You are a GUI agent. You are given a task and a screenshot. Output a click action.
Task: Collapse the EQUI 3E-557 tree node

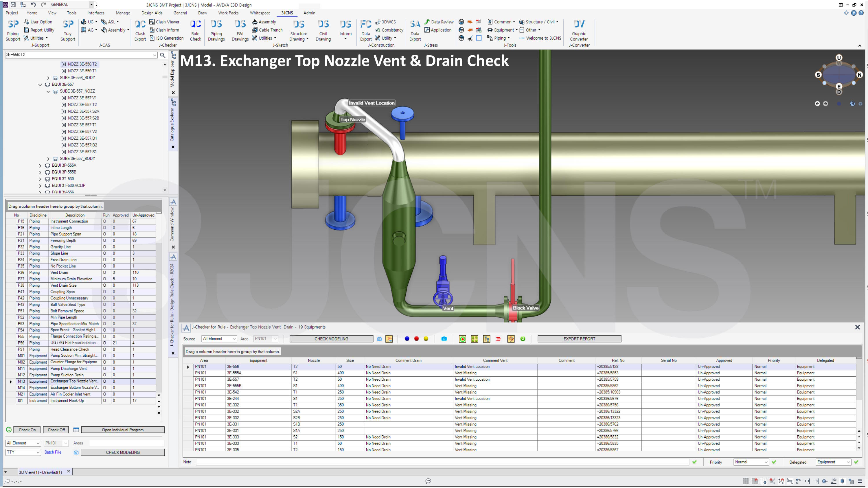(40, 85)
